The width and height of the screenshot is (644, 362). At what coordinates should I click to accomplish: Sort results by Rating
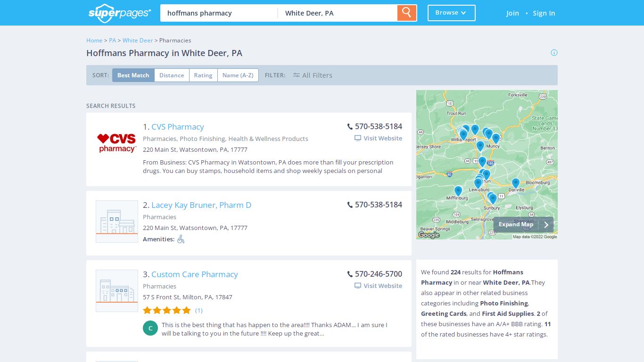[203, 75]
